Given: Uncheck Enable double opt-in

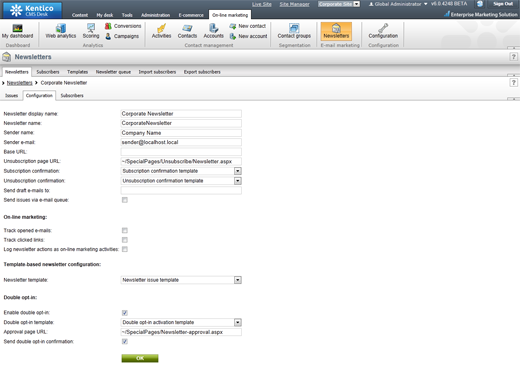Looking at the screenshot, I should click(x=125, y=313).
